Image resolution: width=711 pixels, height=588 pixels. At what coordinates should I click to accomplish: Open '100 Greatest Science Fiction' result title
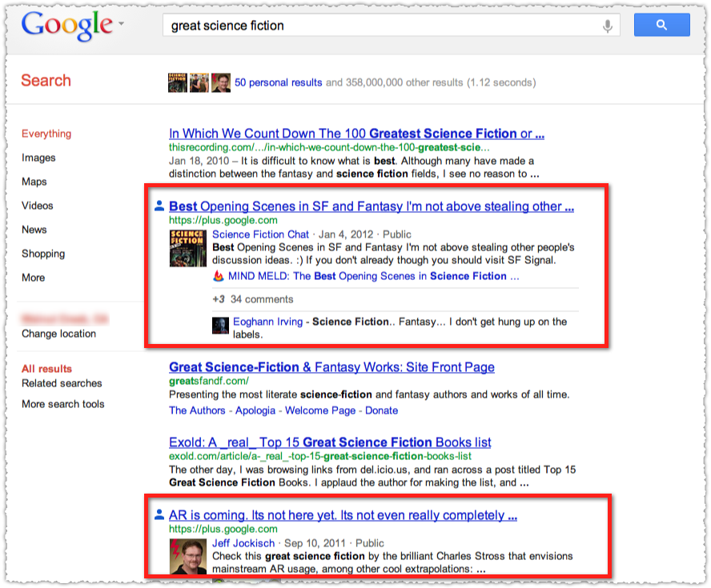click(356, 134)
